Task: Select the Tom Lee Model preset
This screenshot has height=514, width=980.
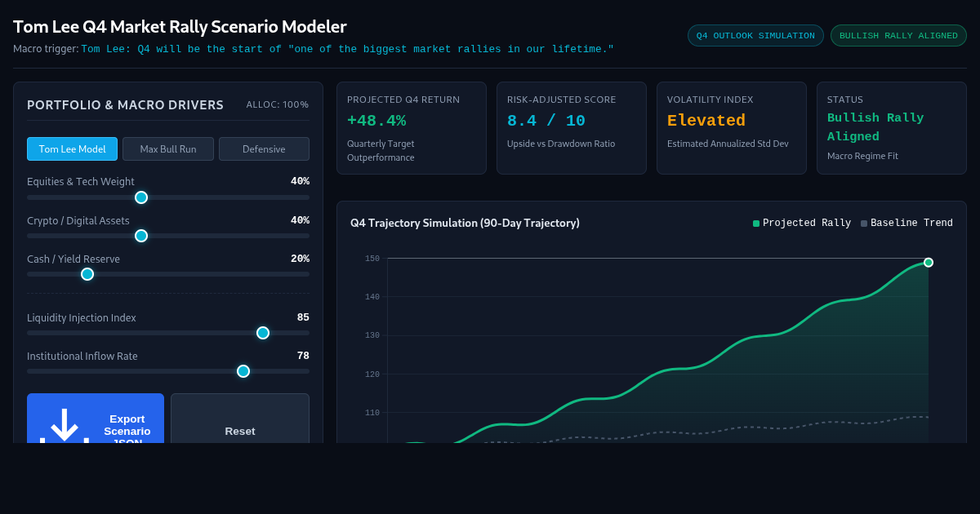Action: tap(72, 149)
